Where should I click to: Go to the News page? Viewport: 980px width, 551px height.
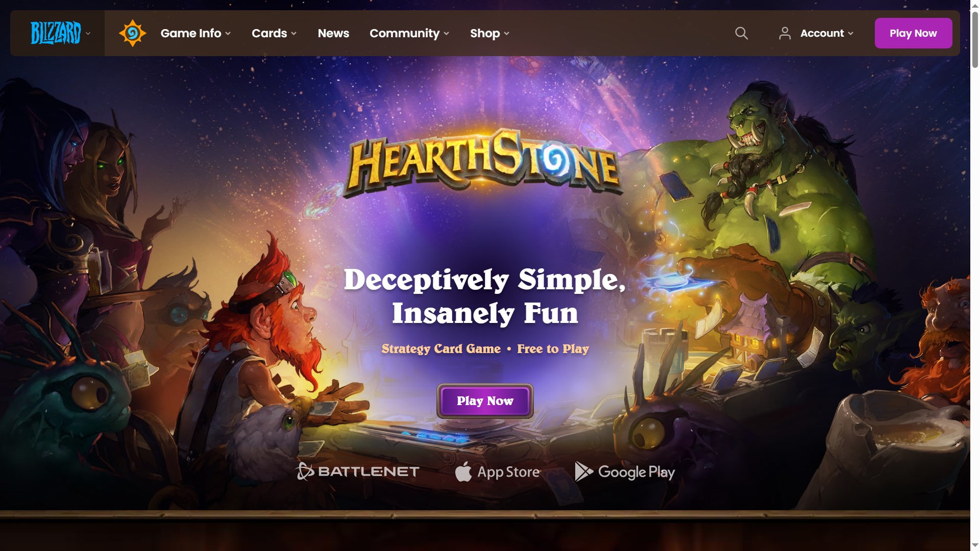pyautogui.click(x=333, y=33)
